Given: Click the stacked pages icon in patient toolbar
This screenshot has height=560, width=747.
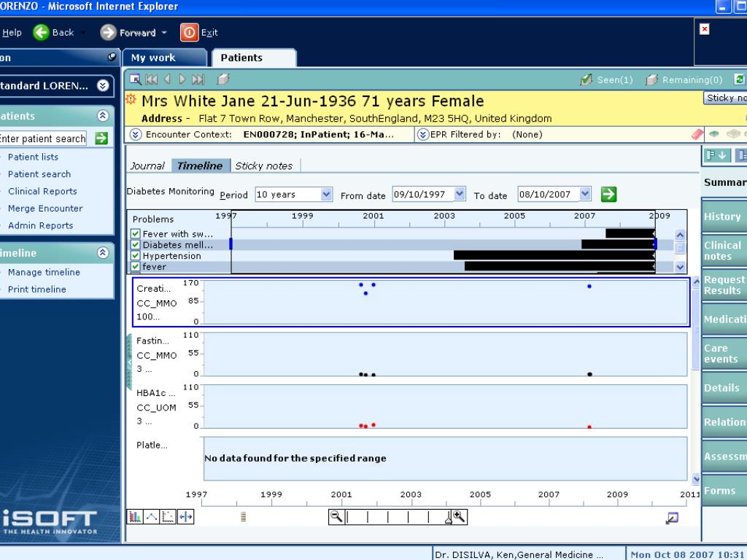Looking at the screenshot, I should pyautogui.click(x=223, y=79).
